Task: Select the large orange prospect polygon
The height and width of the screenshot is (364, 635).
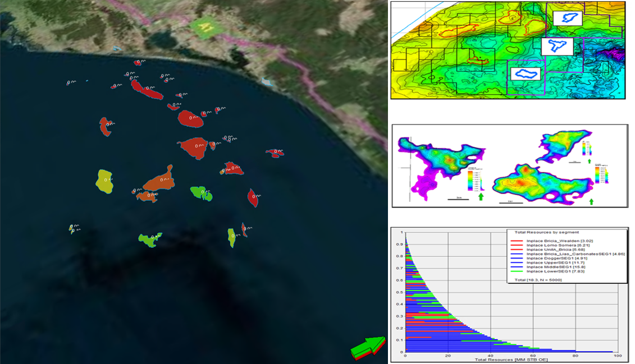Action: (x=159, y=181)
